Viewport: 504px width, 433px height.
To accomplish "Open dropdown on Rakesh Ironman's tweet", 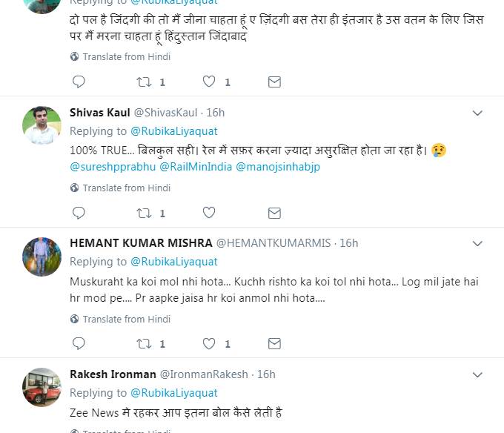I will [478, 375].
